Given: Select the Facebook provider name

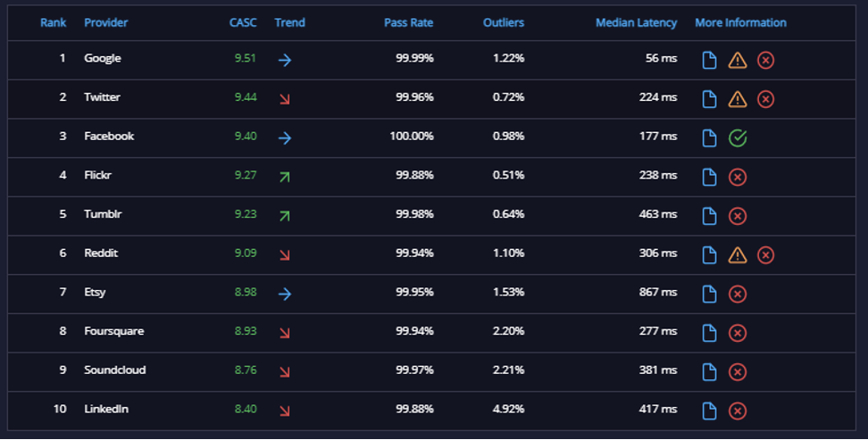Looking at the screenshot, I should (x=109, y=137).
